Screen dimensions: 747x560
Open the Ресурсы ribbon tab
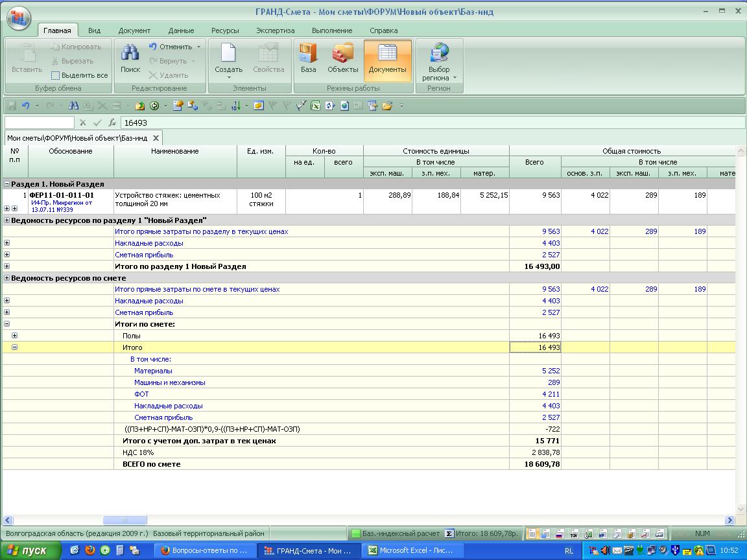tap(224, 30)
